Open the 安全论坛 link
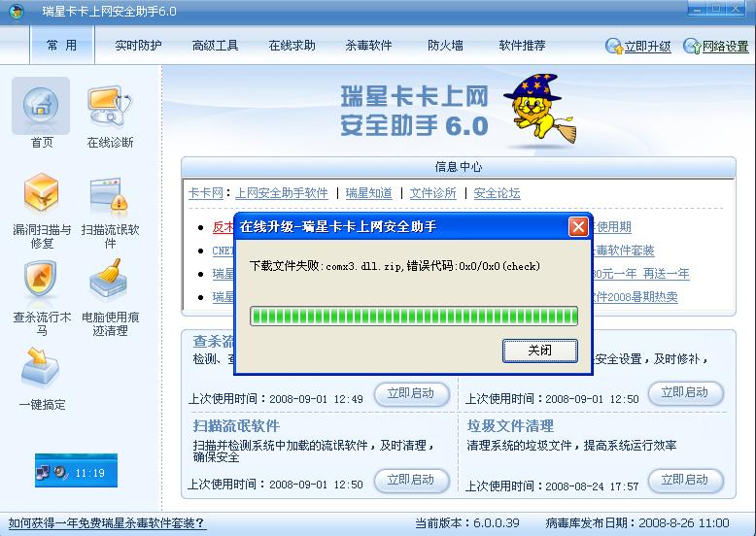The width and height of the screenshot is (756, 536). [x=498, y=193]
